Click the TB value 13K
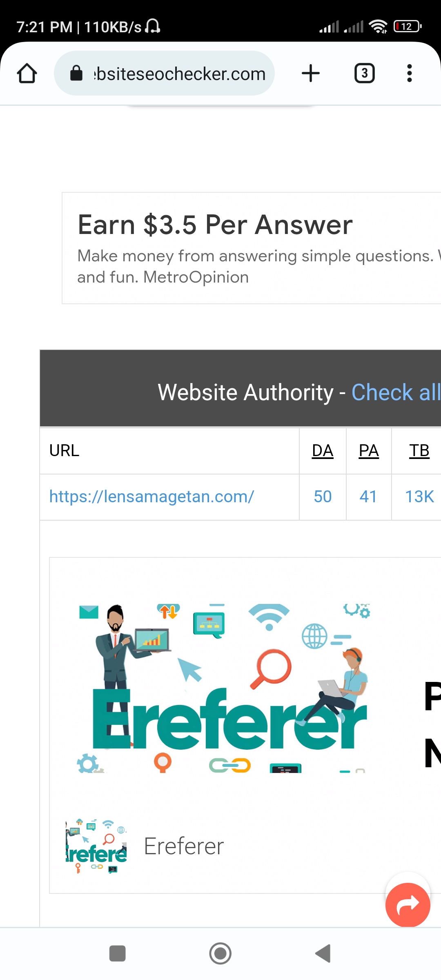This screenshot has width=441, height=980. point(419,497)
